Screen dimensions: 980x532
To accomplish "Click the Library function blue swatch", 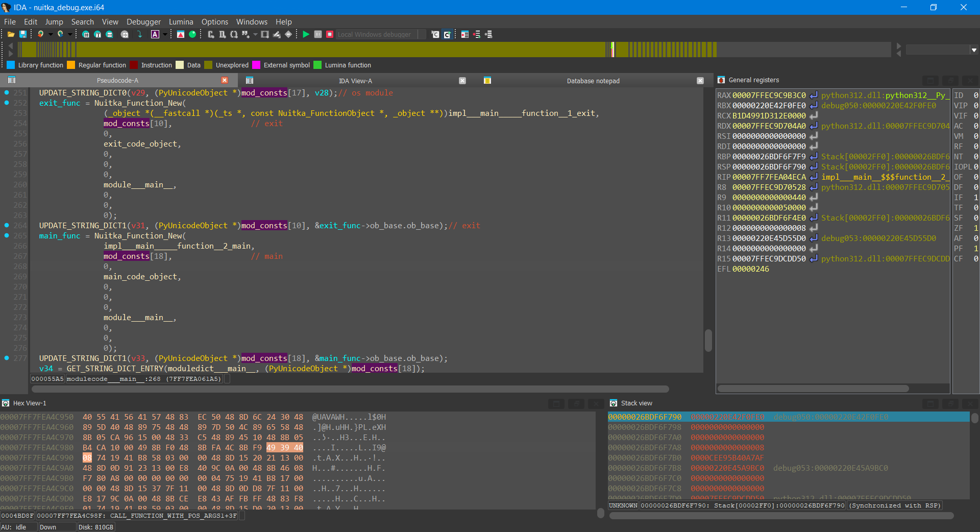I will coord(11,65).
